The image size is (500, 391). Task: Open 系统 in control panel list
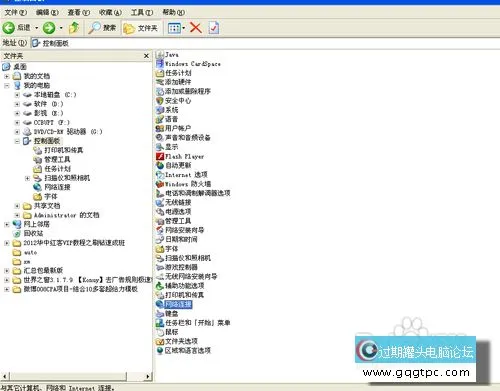[x=167, y=110]
